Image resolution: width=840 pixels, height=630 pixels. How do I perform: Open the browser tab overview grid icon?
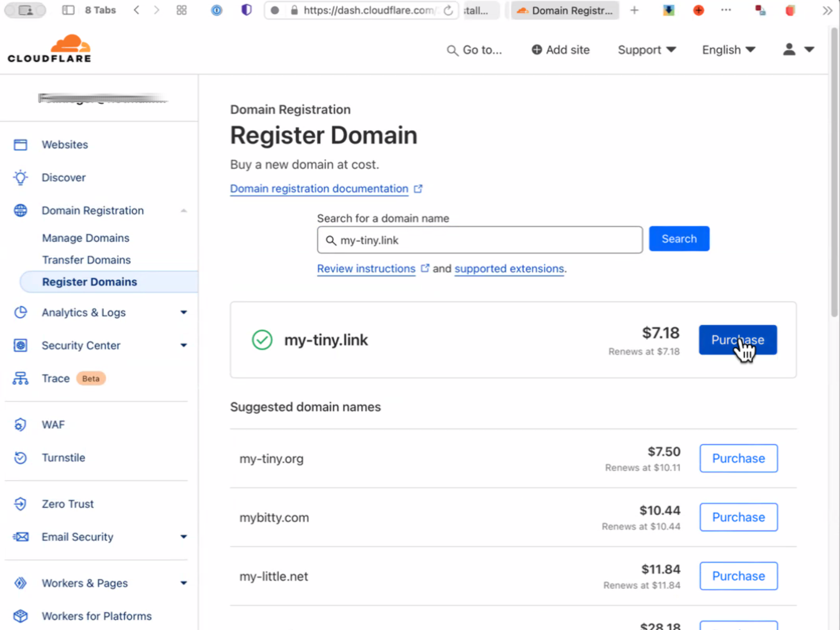click(x=182, y=10)
